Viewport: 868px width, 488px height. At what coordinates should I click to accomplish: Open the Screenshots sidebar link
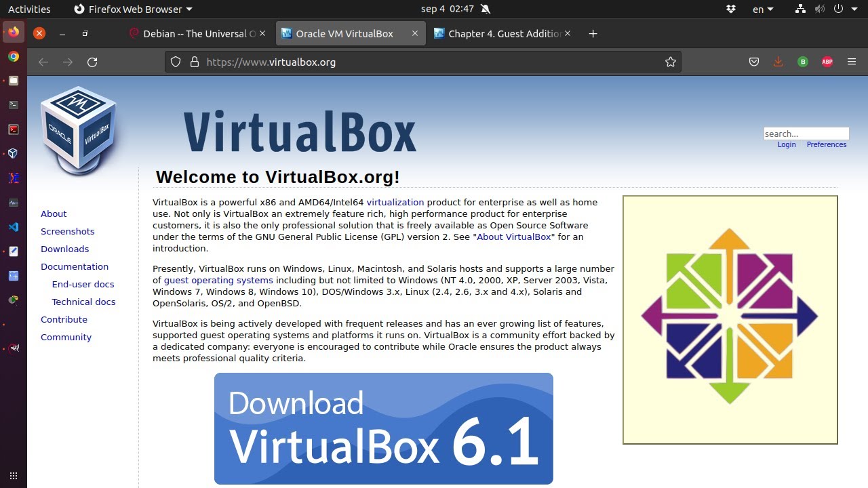pyautogui.click(x=68, y=231)
